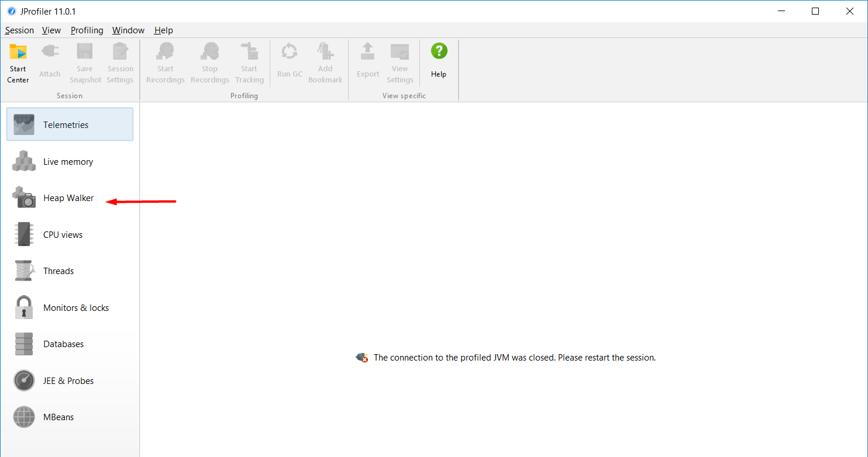The height and width of the screenshot is (457, 868).
Task: Open the View menu
Action: click(51, 30)
